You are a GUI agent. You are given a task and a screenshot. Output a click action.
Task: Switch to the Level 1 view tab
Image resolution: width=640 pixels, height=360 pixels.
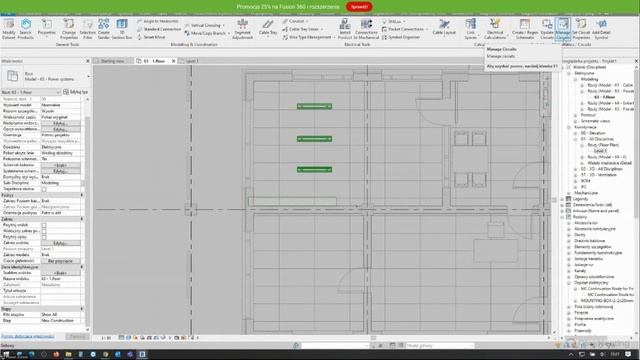pyautogui.click(x=192, y=61)
